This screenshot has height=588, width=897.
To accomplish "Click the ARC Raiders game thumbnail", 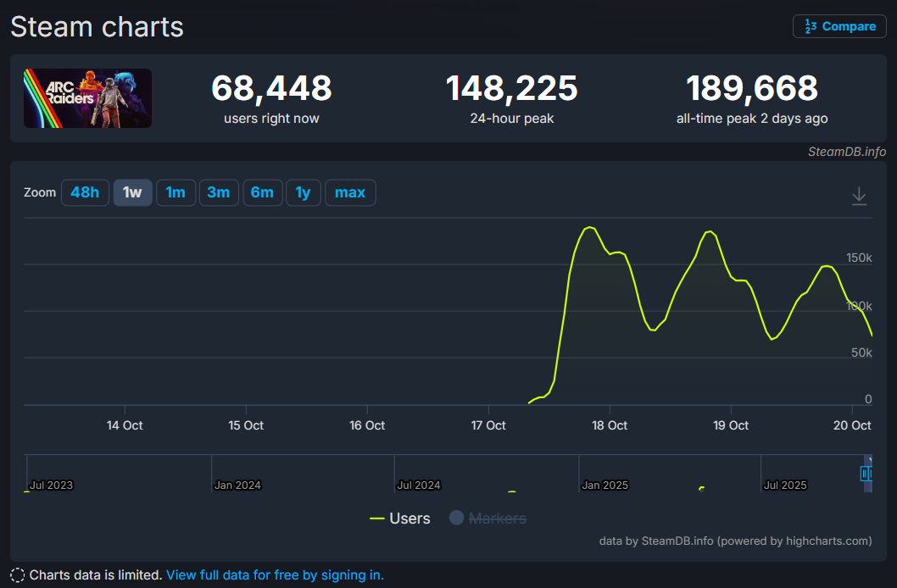I will tap(88, 98).
